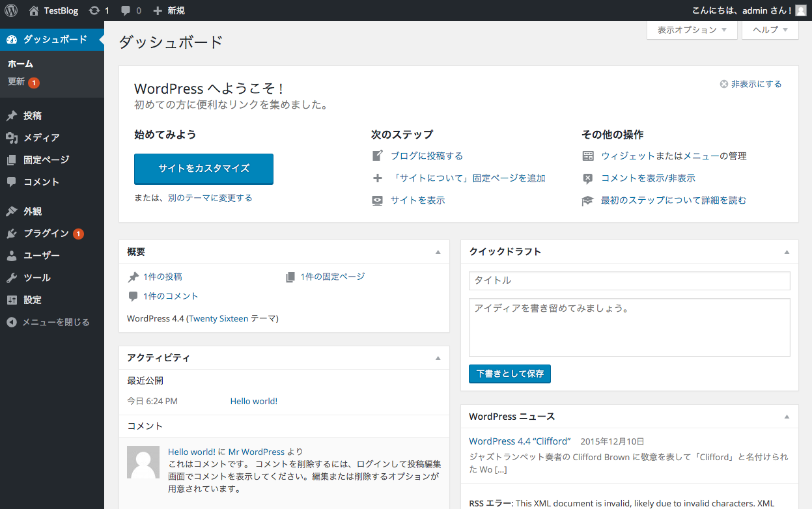812x509 pixels.
Task: Focus the アイディアを書き留めてみましょう text area
Action: (x=630, y=327)
